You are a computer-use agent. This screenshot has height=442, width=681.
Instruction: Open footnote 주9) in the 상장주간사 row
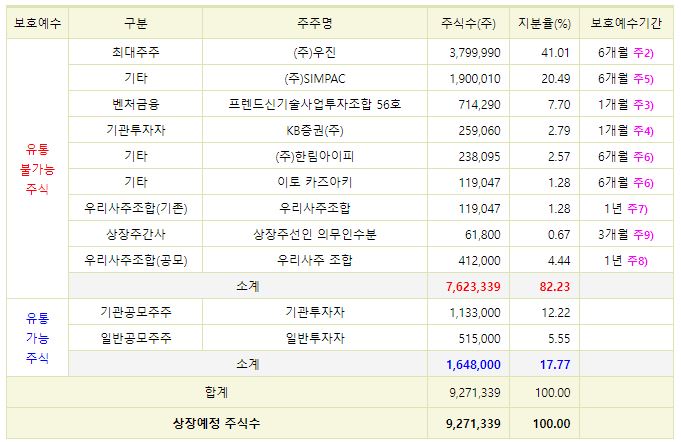(643, 235)
